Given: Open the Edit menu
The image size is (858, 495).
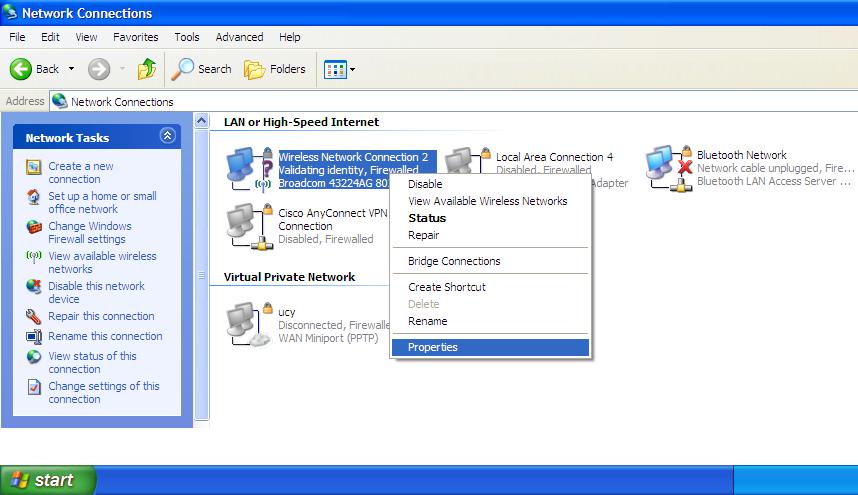Looking at the screenshot, I should coord(50,37).
